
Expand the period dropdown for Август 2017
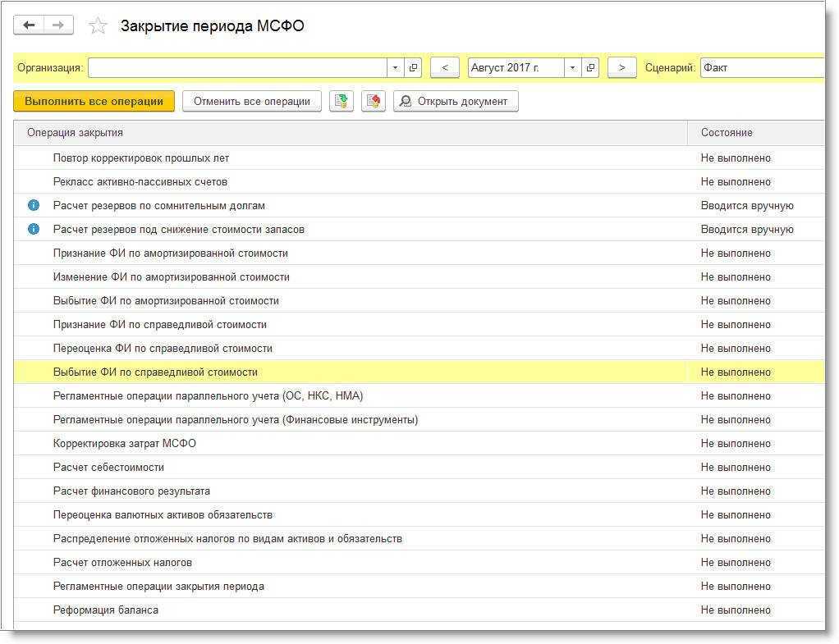(x=572, y=68)
